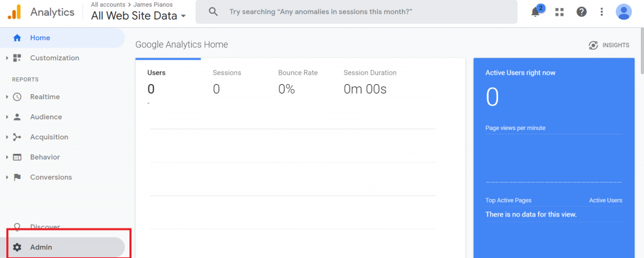Click the Realtime clock icon
Screen dimensions: 644x258
17,97
